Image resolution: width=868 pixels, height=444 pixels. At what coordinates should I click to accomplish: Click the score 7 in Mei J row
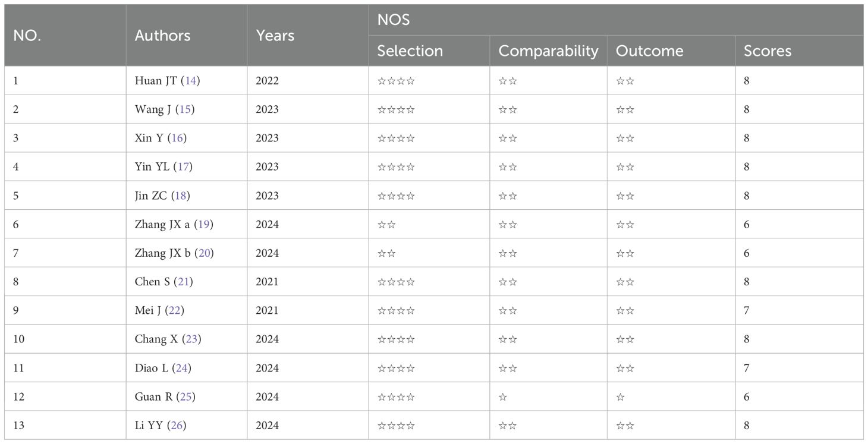coord(746,311)
